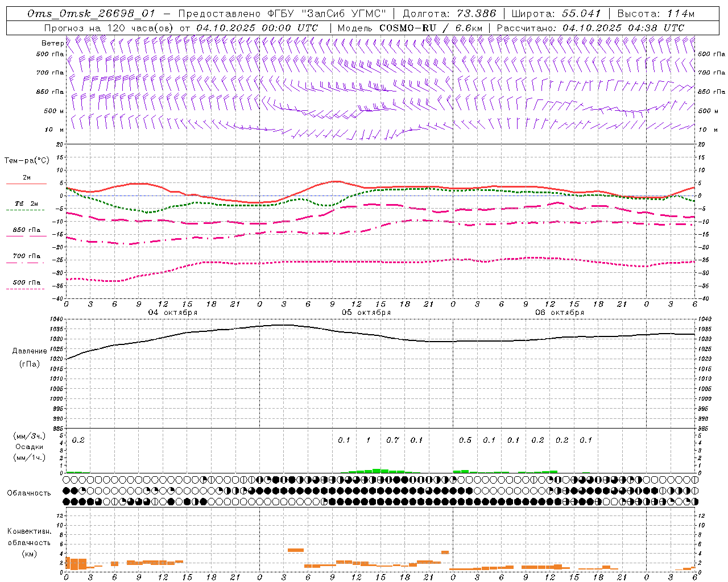Screen dimensions: 728x582
Task: Click the Высота: 114м value
Action: [x=656, y=14]
